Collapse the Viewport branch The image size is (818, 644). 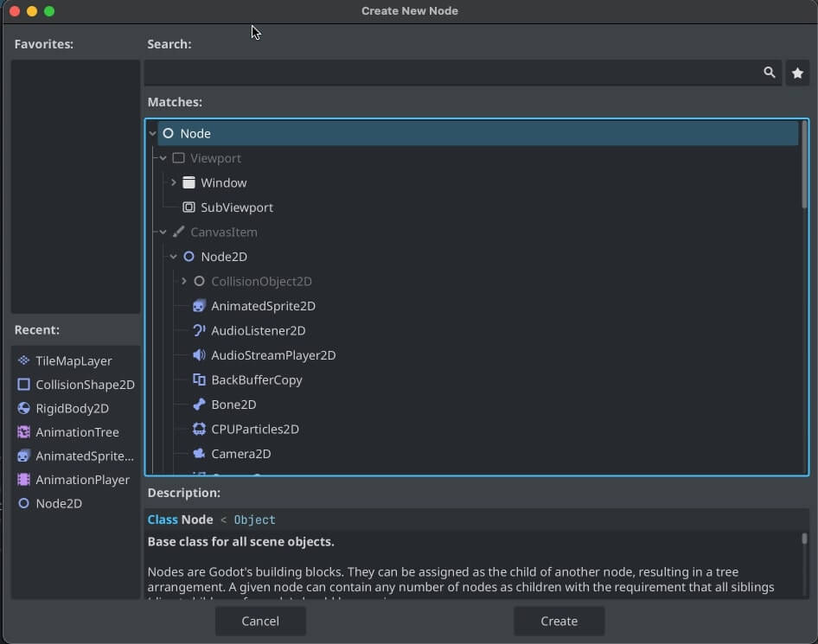(x=163, y=158)
